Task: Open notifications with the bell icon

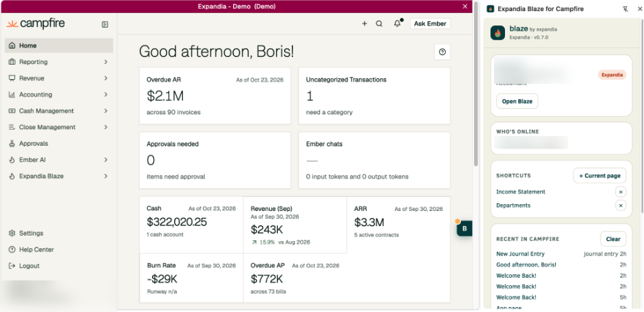Action: [397, 23]
